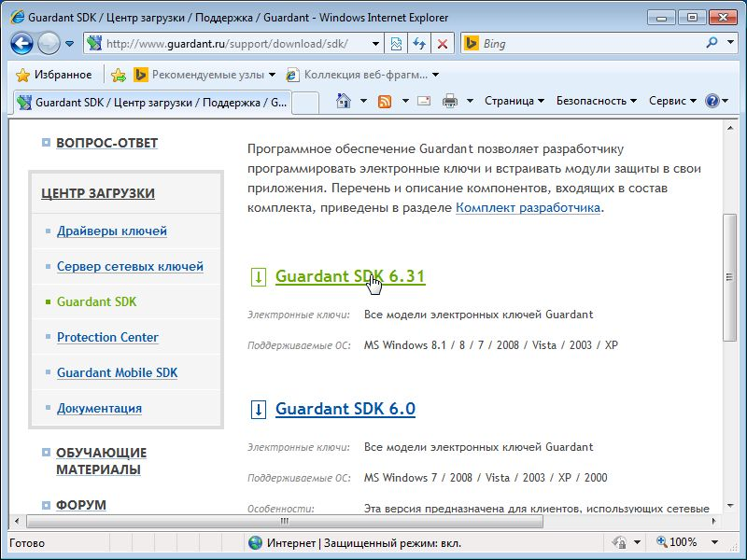Open the zoom level 100% dropdown
Viewport: 747px width, 560px height.
point(683,542)
